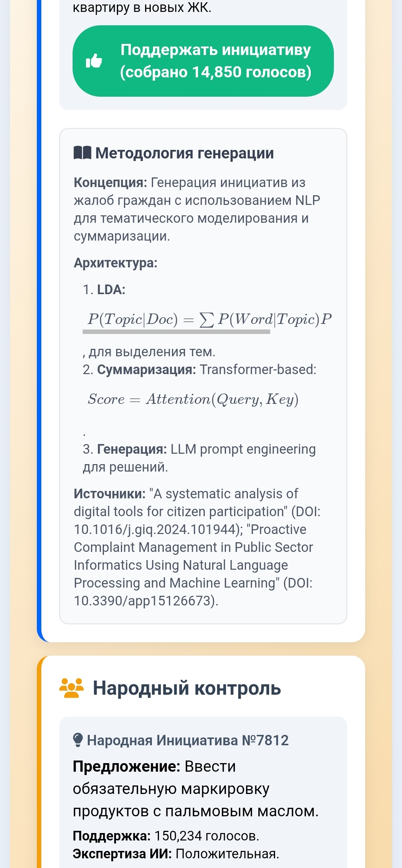Click the people group icon beside "Народный контроль"
This screenshot has height=868, width=402.
pos(71,688)
